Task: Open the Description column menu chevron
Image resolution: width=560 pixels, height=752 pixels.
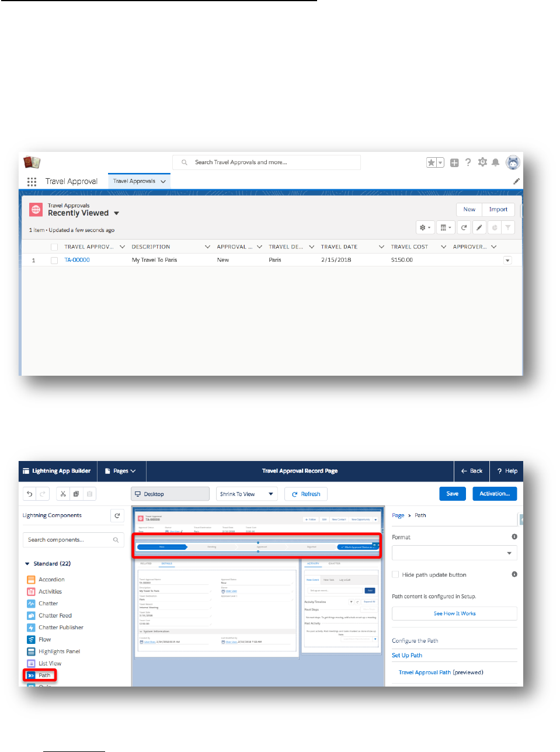Action: pos(207,247)
